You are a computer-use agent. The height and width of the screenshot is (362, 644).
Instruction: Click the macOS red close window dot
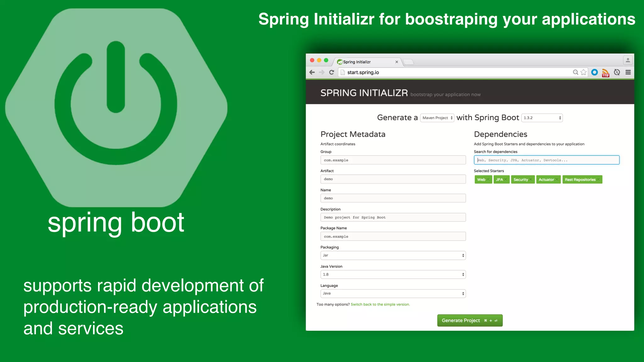pos(312,60)
